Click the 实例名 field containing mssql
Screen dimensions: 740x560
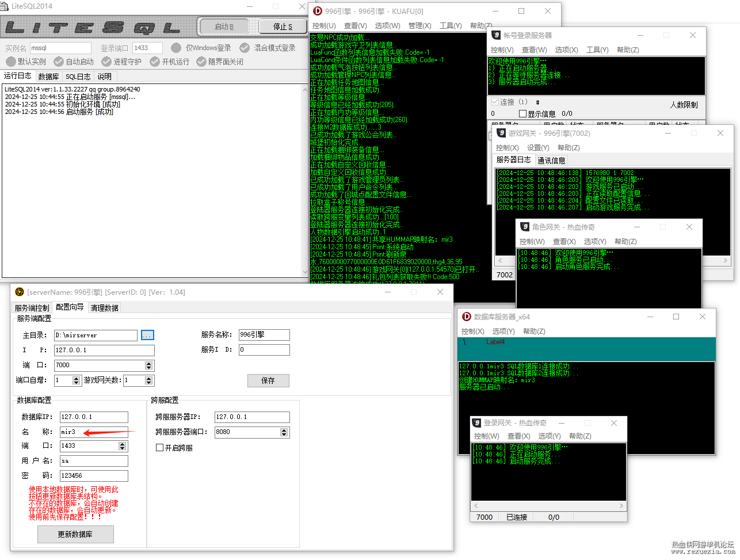60,48
